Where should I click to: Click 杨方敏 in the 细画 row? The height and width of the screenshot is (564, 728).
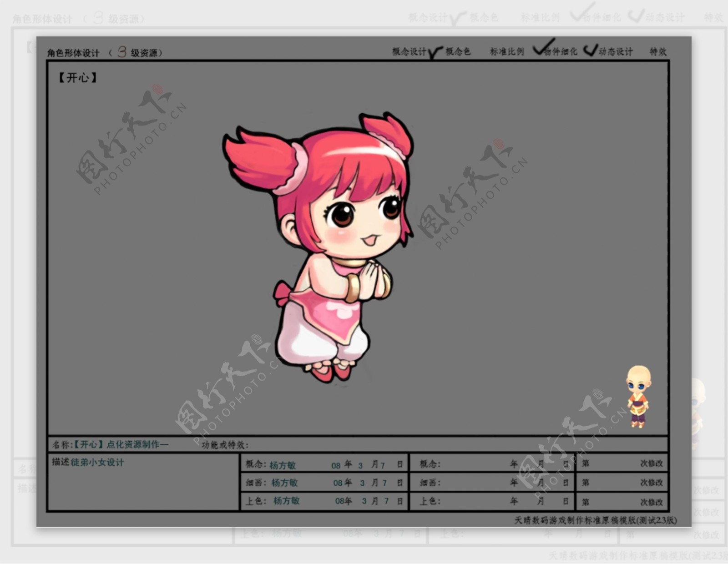[284, 483]
